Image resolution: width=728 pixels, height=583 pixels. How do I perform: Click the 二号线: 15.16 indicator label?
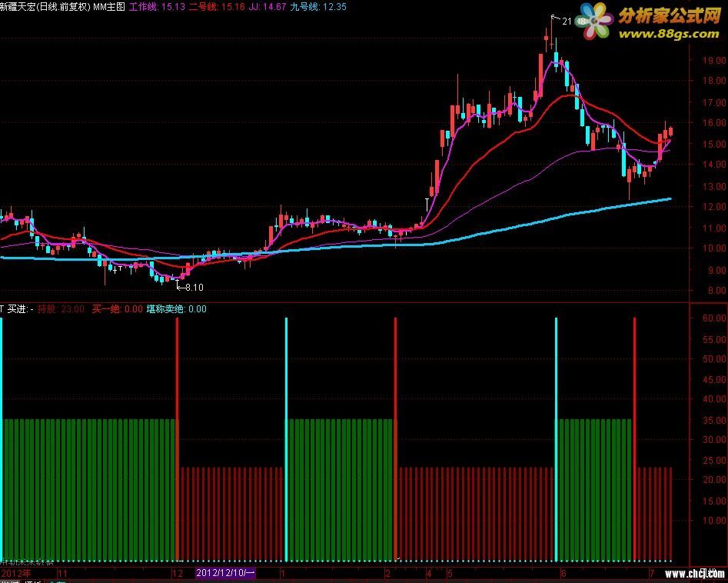pyautogui.click(x=216, y=6)
